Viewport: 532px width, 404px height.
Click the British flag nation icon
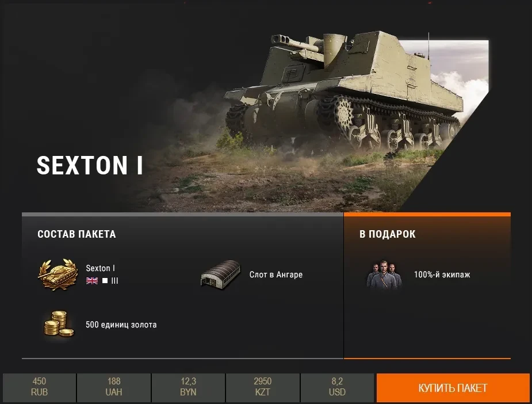click(92, 281)
